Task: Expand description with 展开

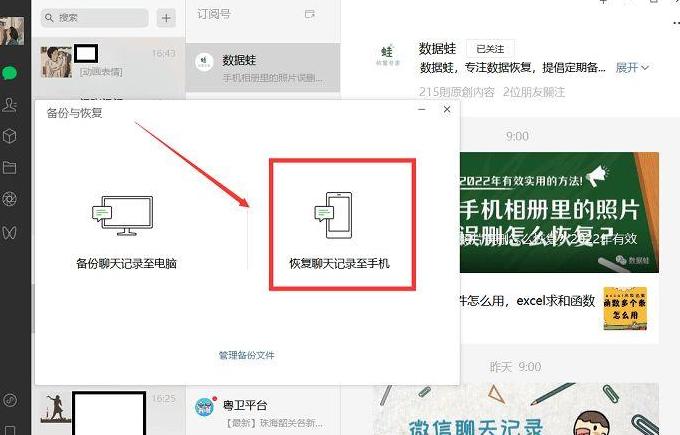Action: (632, 68)
